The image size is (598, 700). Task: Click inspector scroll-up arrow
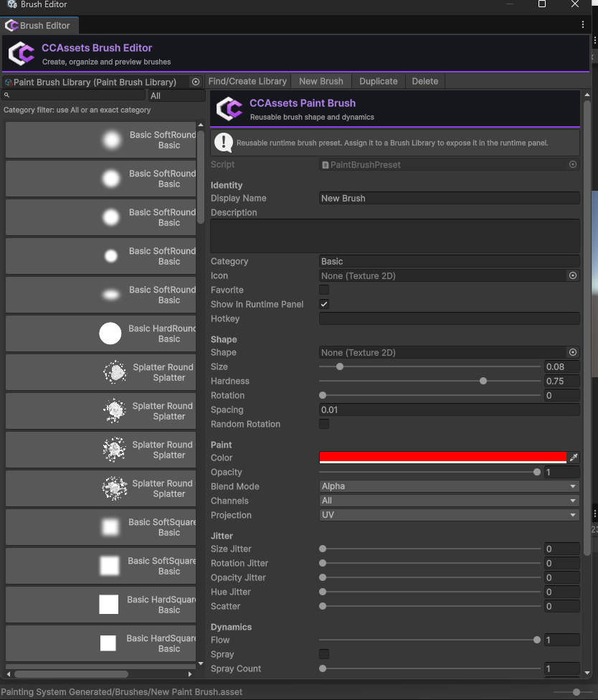pos(587,95)
